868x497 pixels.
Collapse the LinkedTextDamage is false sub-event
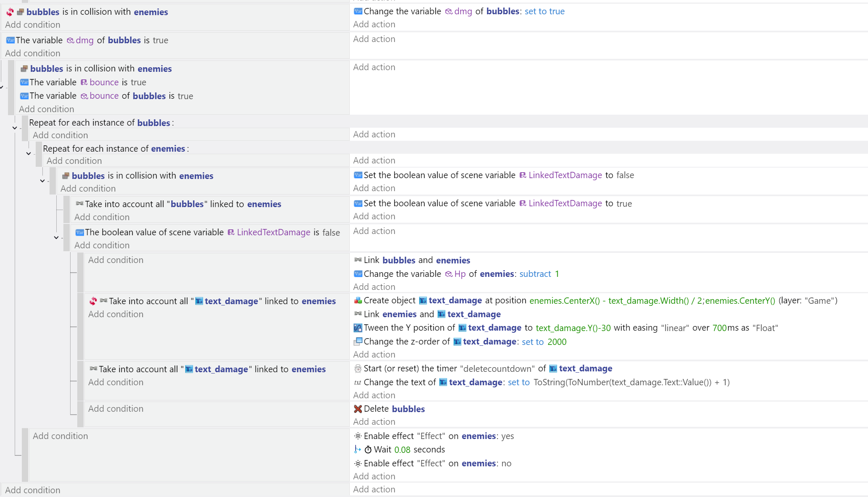click(x=56, y=238)
